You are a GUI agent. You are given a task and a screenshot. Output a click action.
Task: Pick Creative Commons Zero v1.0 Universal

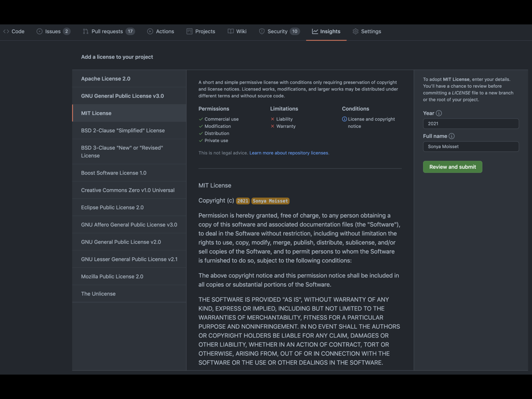(129, 190)
